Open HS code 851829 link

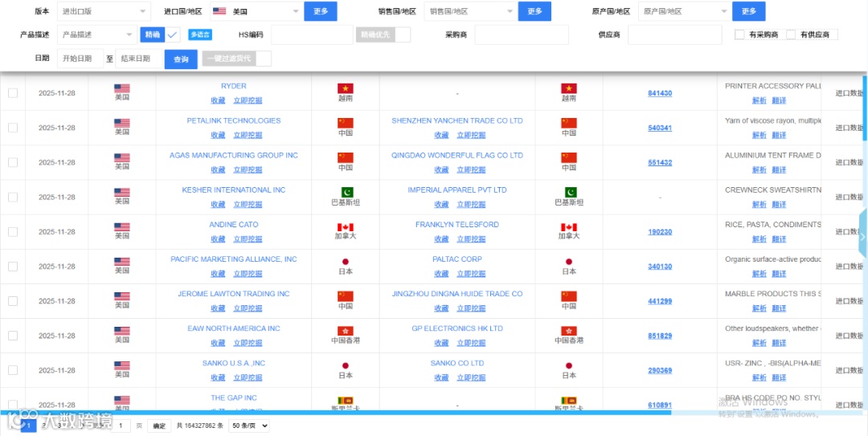click(x=660, y=336)
